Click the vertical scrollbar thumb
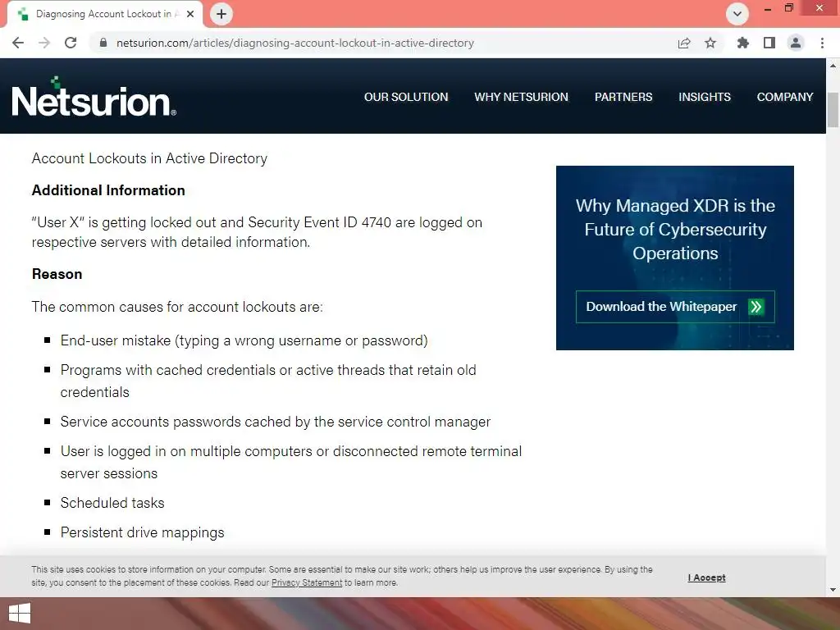The image size is (840, 630). 833,110
